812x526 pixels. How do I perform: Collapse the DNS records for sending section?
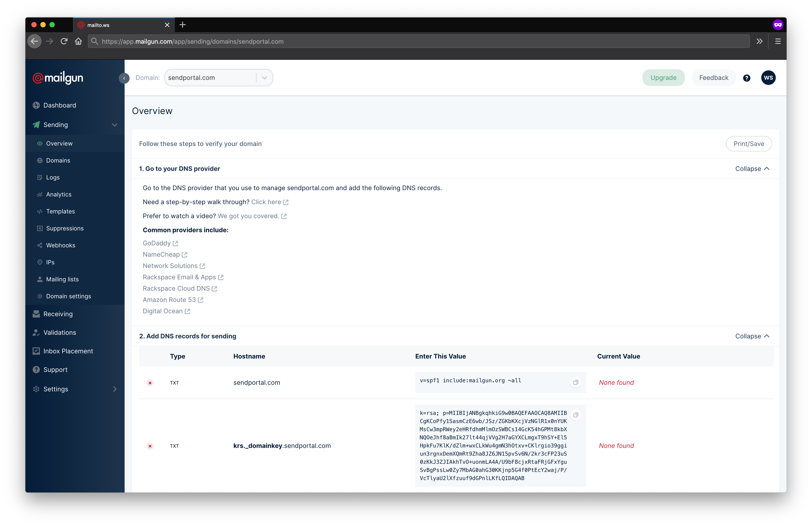752,336
